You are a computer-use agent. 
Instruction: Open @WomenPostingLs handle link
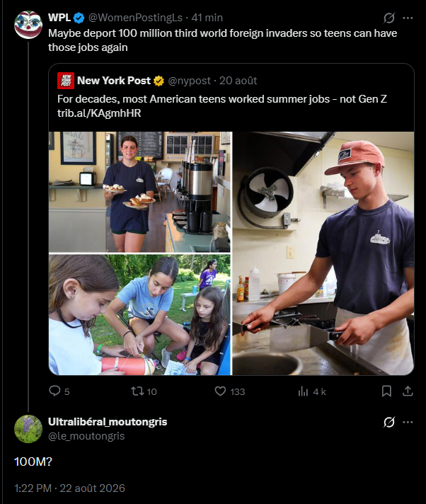135,18
